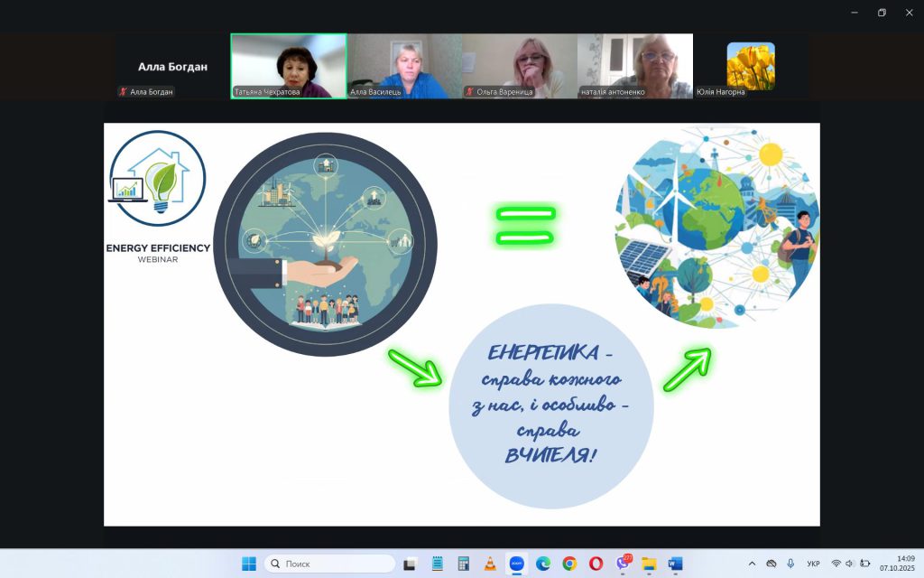Click the Алла Василець name label
This screenshot has width=924, height=578.
pyautogui.click(x=375, y=92)
